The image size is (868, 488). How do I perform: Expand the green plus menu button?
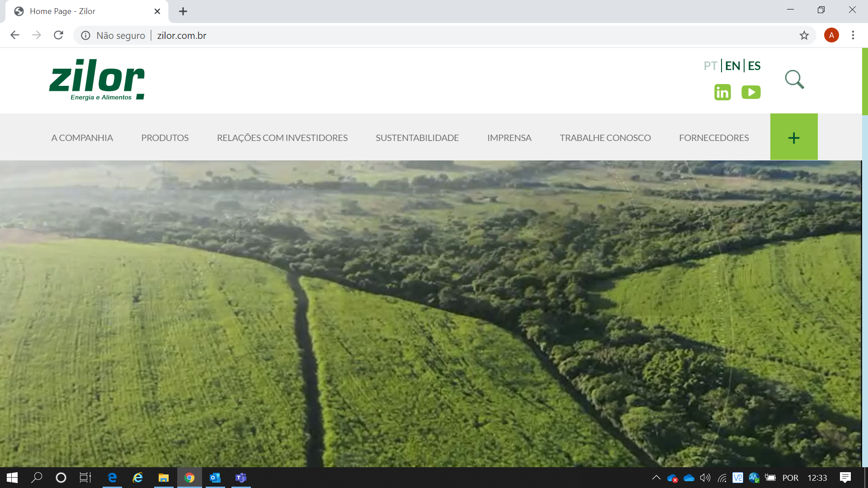pyautogui.click(x=794, y=137)
